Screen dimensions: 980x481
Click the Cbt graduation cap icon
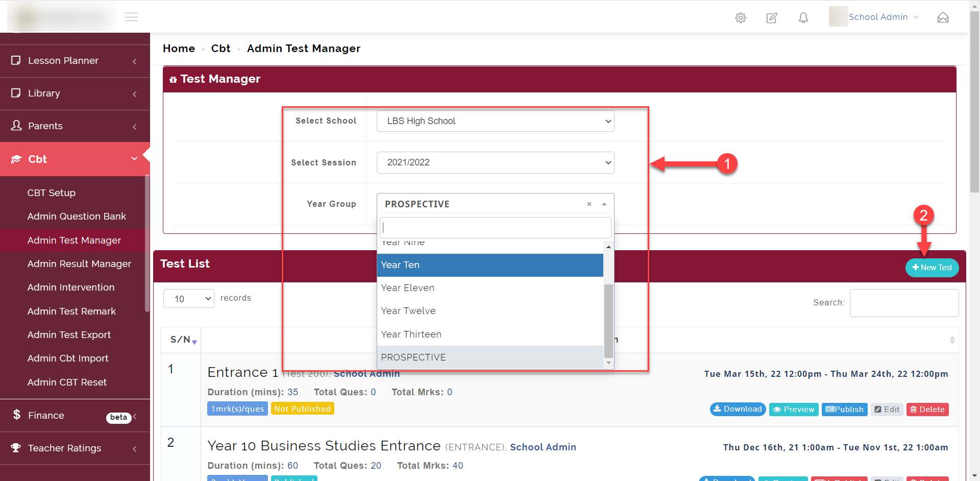click(16, 159)
